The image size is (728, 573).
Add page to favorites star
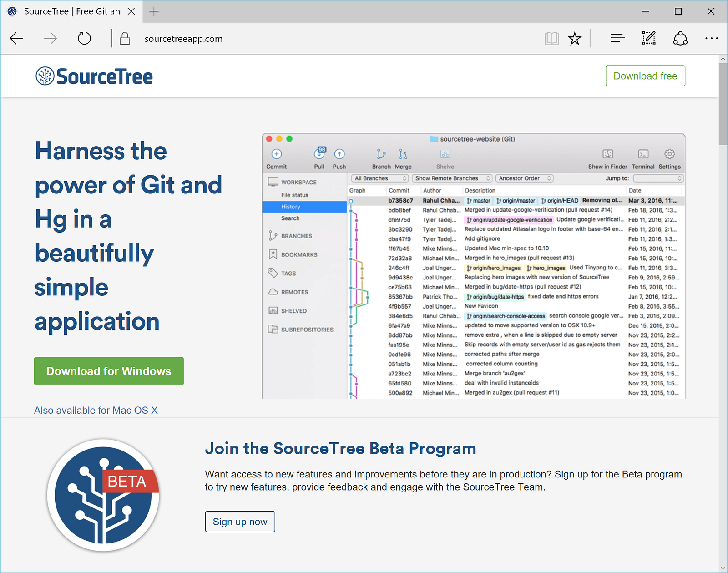(575, 39)
